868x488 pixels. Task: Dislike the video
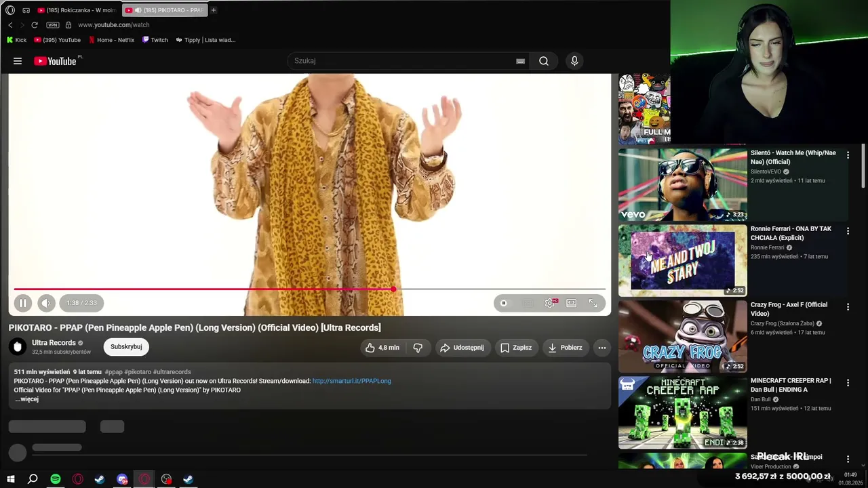418,348
